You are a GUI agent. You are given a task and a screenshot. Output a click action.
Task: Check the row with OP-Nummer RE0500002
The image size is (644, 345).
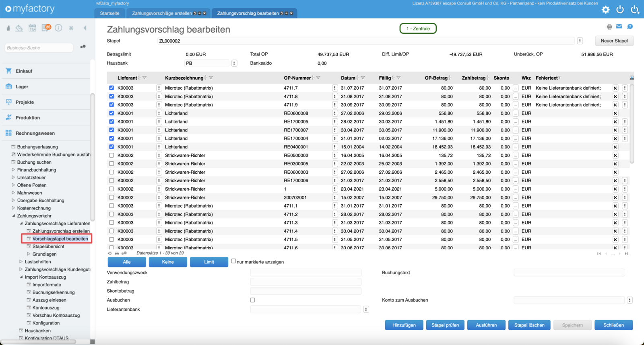point(111,155)
